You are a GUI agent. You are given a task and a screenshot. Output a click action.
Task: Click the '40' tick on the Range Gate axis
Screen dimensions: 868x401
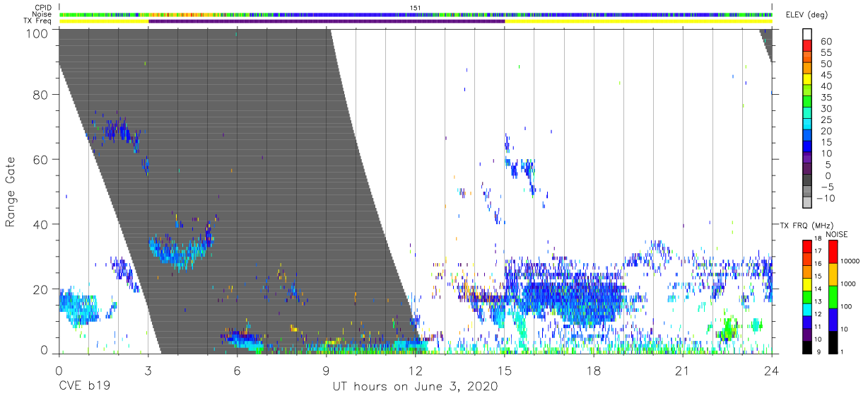tap(40, 224)
